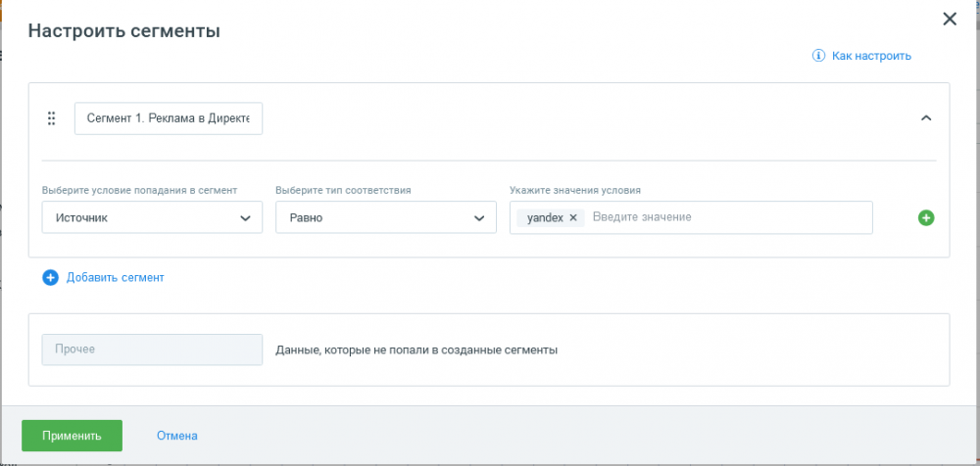The image size is (980, 466).
Task: Click the blue plus circle icon for Добавить сегмент
Action: click(50, 277)
